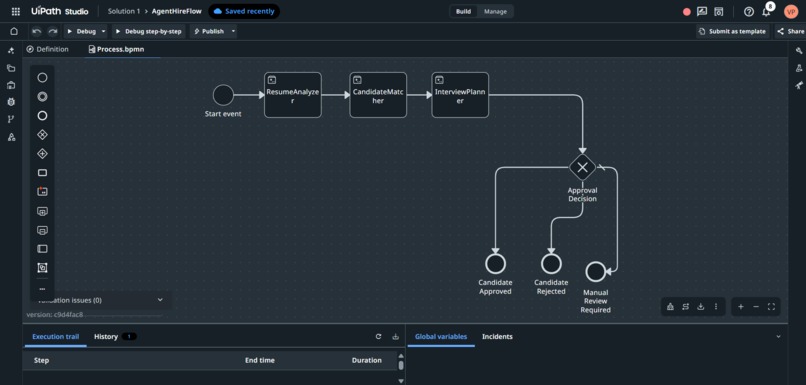The image size is (806, 385).
Task: Start Debug step-by-step
Action: 149,31
